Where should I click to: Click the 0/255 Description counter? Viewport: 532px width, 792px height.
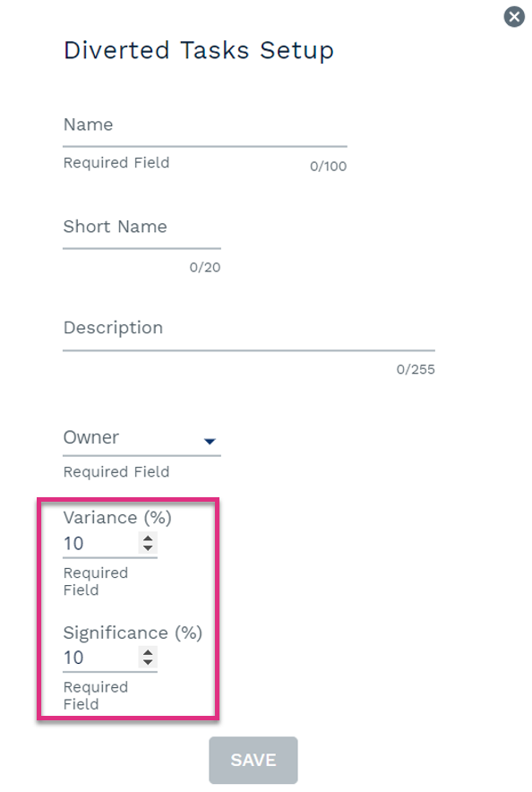tap(416, 369)
